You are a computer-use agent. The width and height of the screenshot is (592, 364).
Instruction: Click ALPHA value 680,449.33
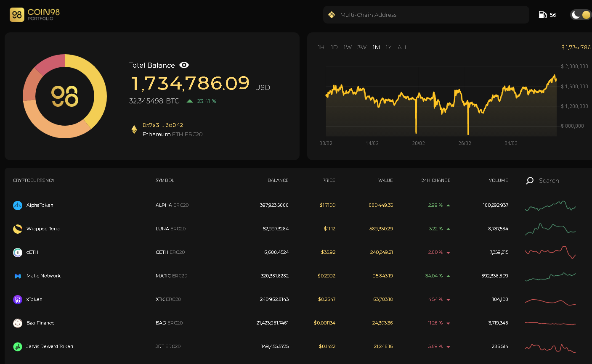(x=381, y=205)
